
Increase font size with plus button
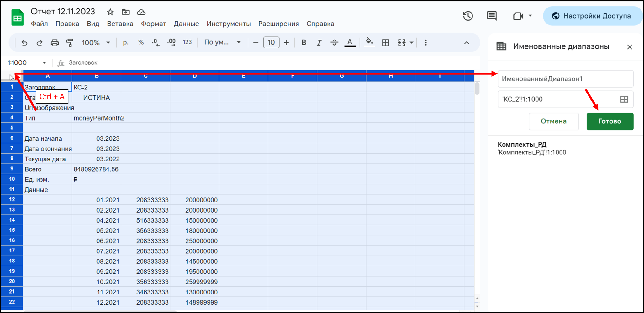pos(286,42)
